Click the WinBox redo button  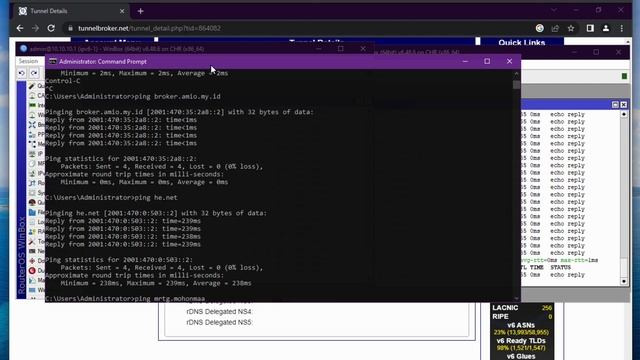pos(34,73)
